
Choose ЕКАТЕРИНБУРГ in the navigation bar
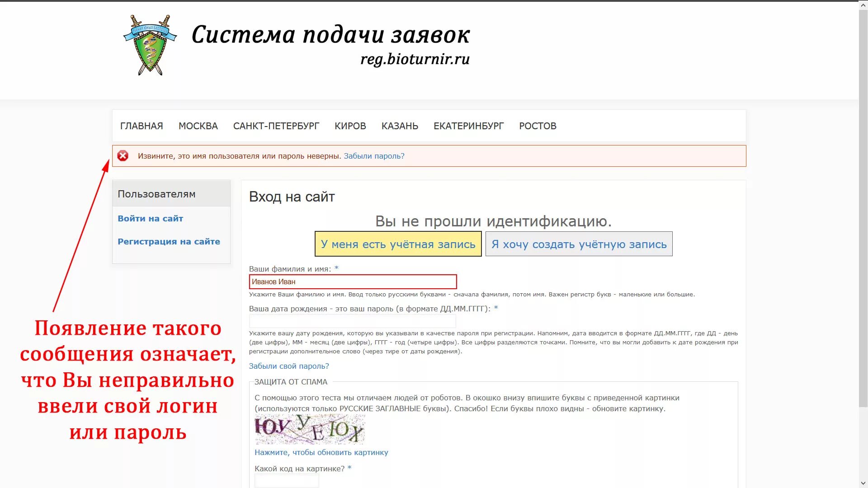(468, 126)
